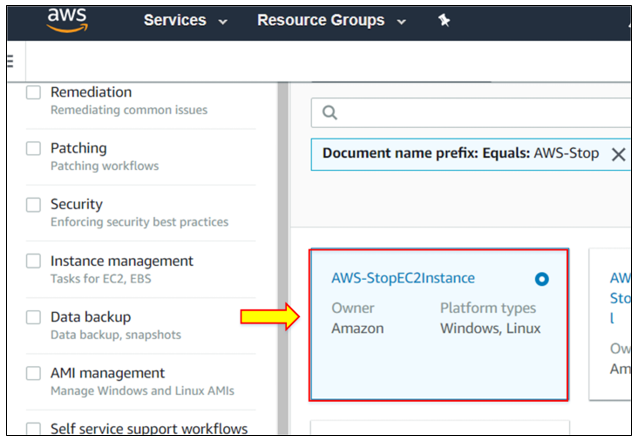Remove the AWS-Stop prefix filter with X

[x=618, y=154]
